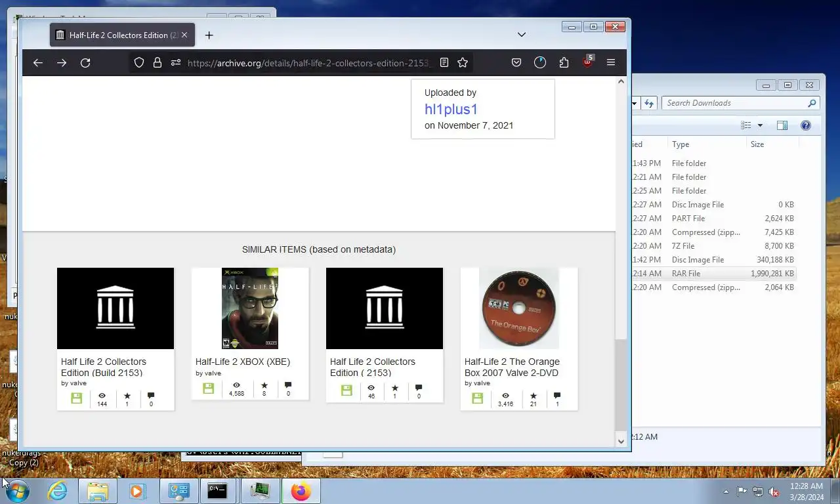This screenshot has width=840, height=504.
Task: Open site permissions icon in address bar
Action: click(175, 62)
